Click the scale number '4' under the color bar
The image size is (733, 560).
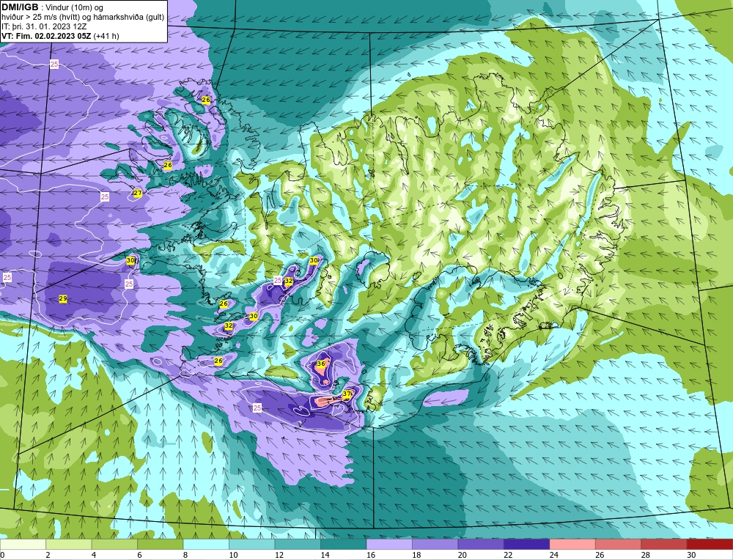click(94, 555)
